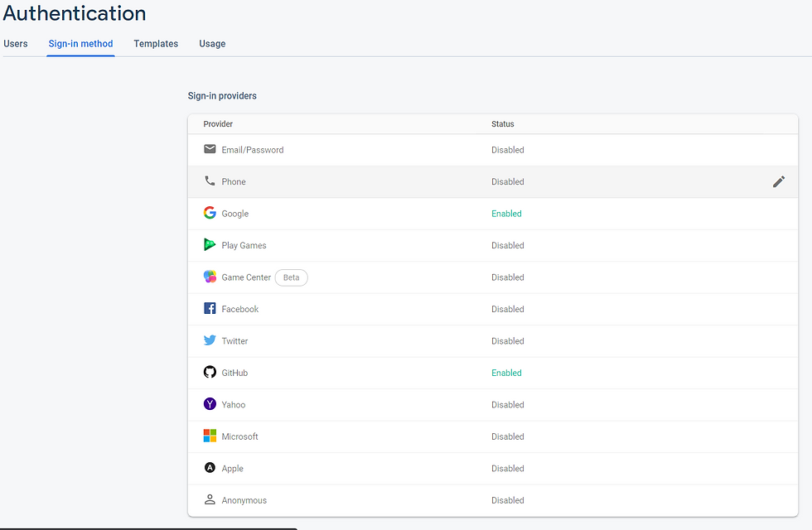
Task: Click the Disabled status for Game Center
Action: tap(507, 277)
